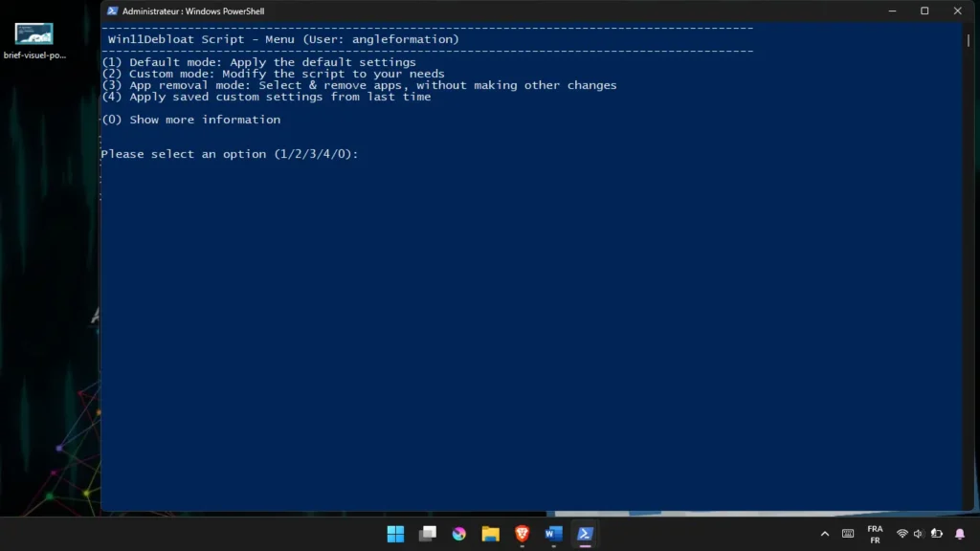Launch the Copilot taskbar icon
The width and height of the screenshot is (980, 551).
coord(458,534)
